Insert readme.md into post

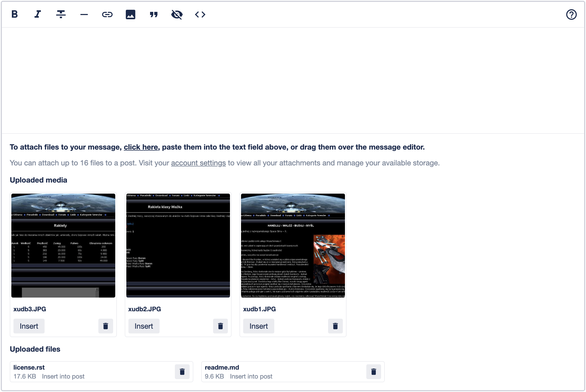click(x=251, y=376)
